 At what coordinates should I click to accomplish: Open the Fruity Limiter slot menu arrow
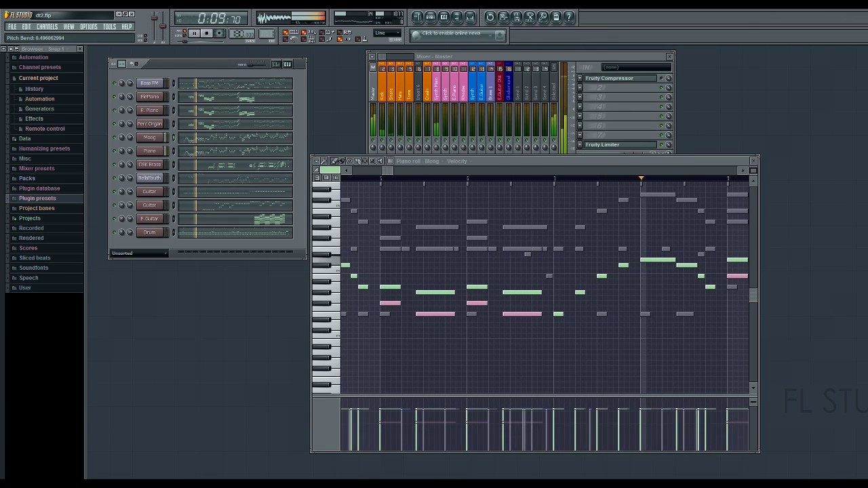pyautogui.click(x=580, y=145)
